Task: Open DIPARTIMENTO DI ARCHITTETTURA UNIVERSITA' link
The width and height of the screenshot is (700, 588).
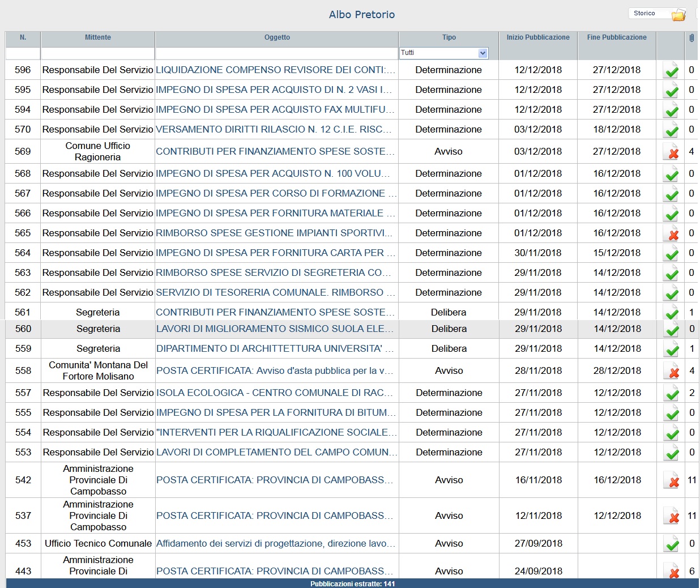Action: click(275, 348)
